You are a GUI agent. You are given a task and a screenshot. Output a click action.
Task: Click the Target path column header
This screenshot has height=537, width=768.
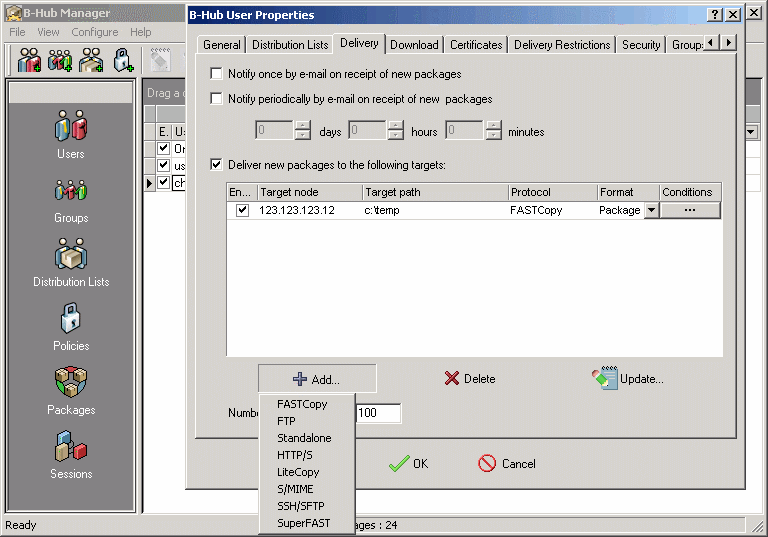point(435,192)
